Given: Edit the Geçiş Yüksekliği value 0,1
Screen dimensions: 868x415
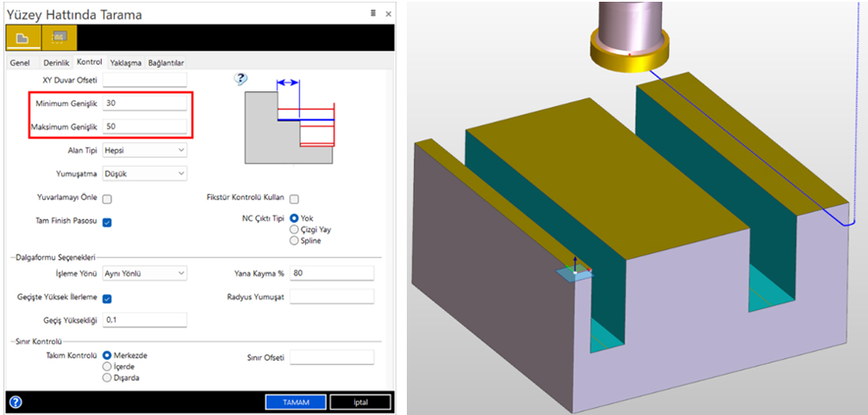Looking at the screenshot, I should 145,319.
